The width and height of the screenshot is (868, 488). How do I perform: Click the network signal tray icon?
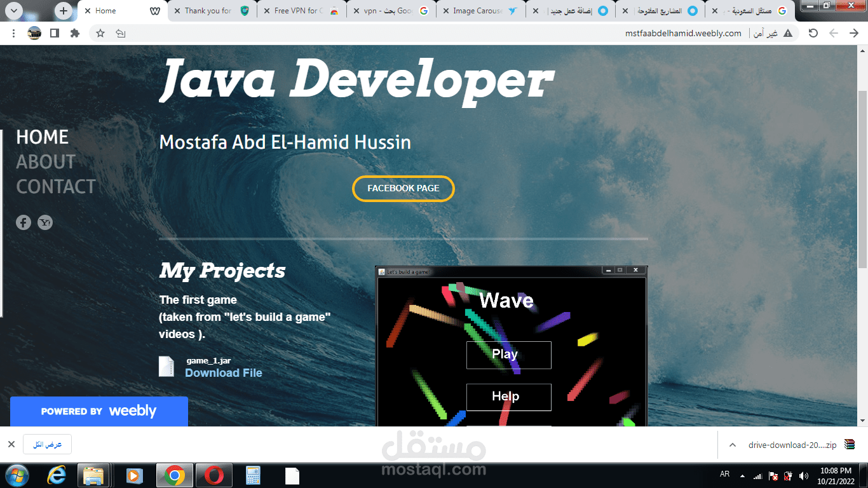(757, 475)
